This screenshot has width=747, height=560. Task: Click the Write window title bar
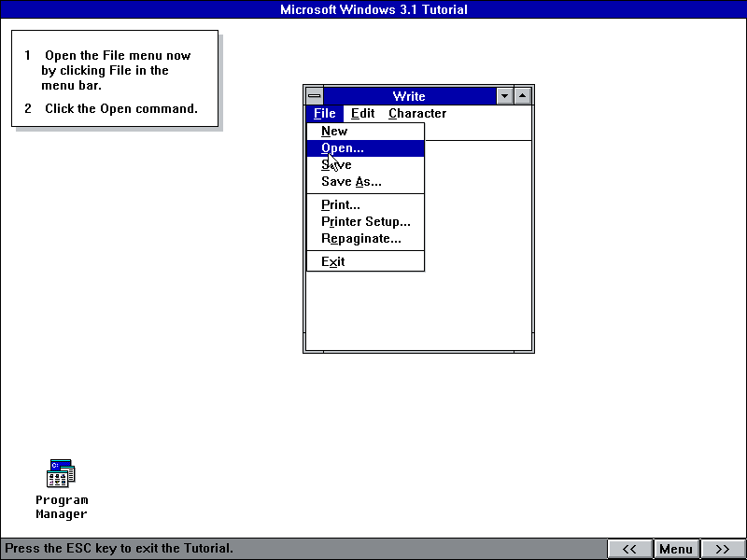click(x=409, y=96)
